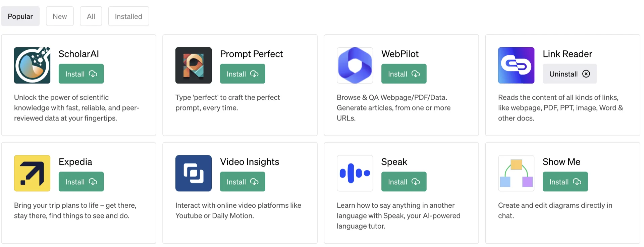
Task: Click the Link Reader chain icon
Action: pyautogui.click(x=516, y=65)
